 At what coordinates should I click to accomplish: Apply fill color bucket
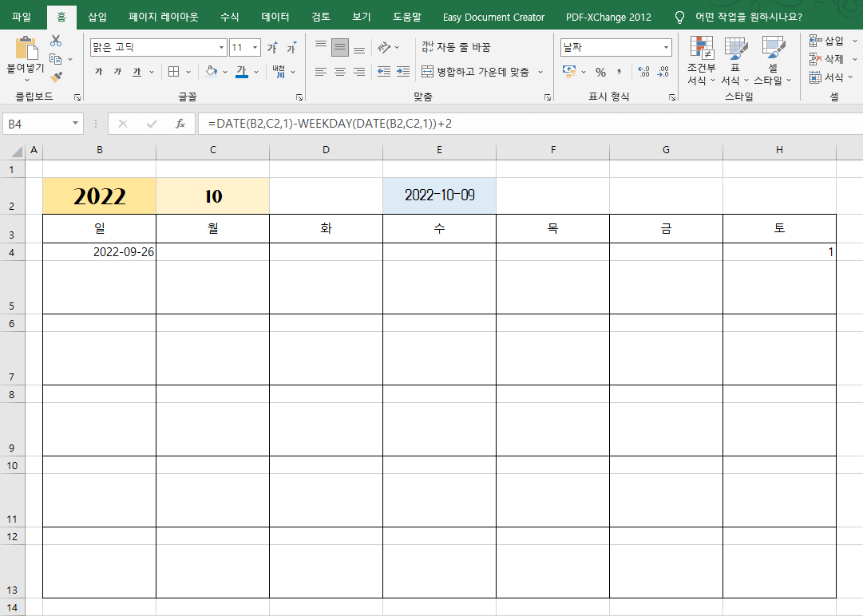[x=212, y=72]
